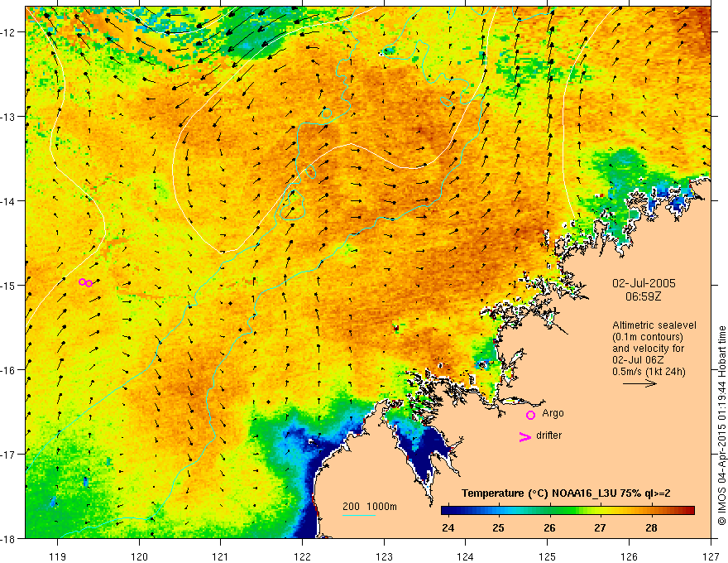Click the dark red end of color bar
728x563 pixels.
(x=689, y=511)
